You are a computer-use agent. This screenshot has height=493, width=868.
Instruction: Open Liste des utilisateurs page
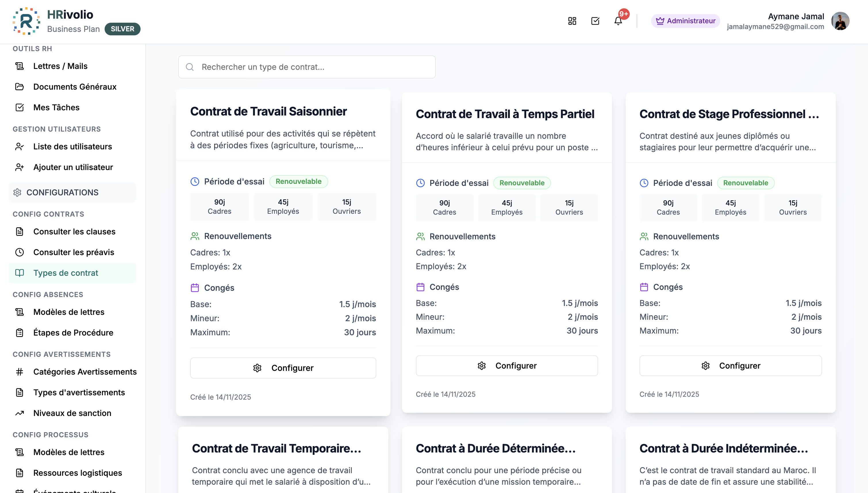coord(72,147)
